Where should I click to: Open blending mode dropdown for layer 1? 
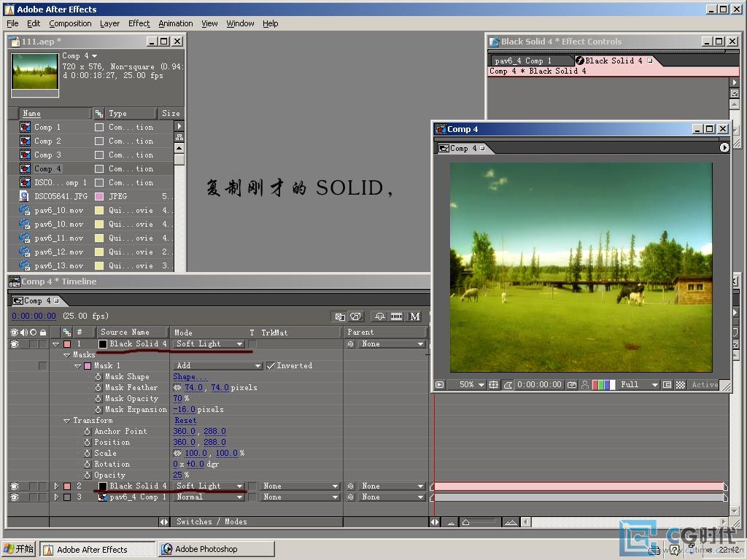tap(209, 344)
